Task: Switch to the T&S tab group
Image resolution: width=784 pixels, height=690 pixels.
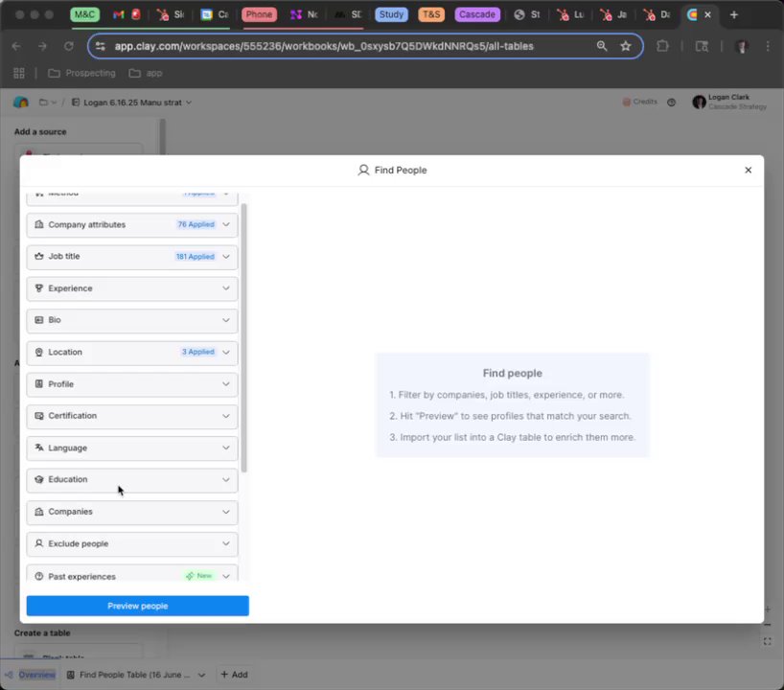Action: pos(431,14)
